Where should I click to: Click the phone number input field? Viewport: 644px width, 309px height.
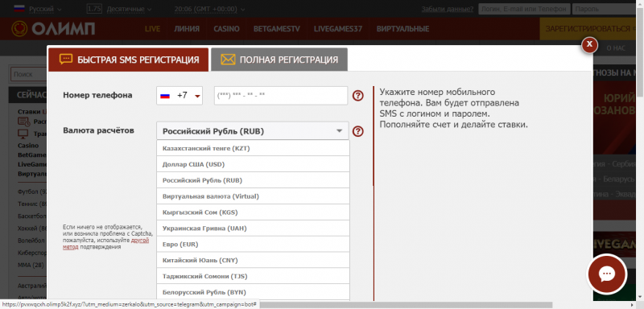tap(281, 96)
